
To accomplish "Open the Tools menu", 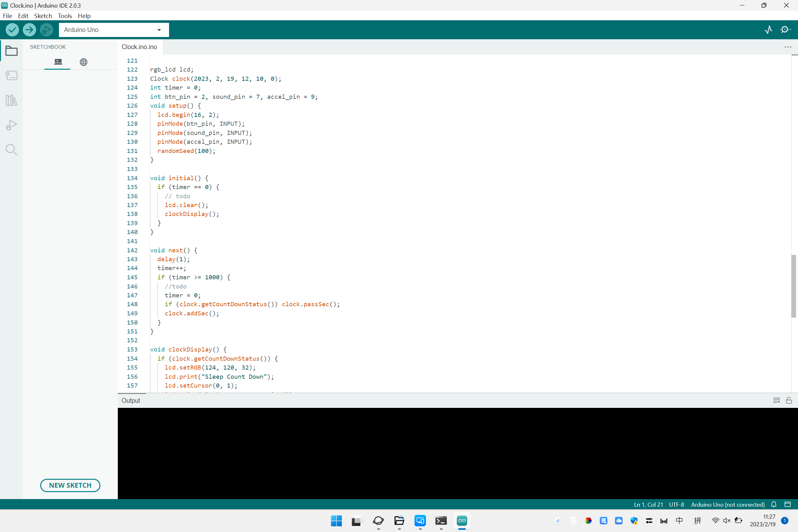I will click(x=65, y=16).
